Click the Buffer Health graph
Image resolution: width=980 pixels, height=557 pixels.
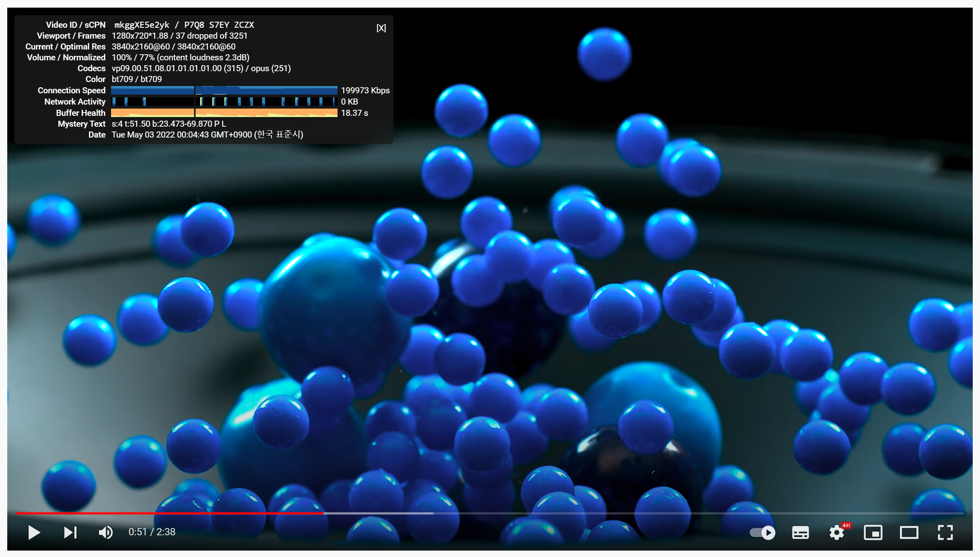(x=224, y=113)
